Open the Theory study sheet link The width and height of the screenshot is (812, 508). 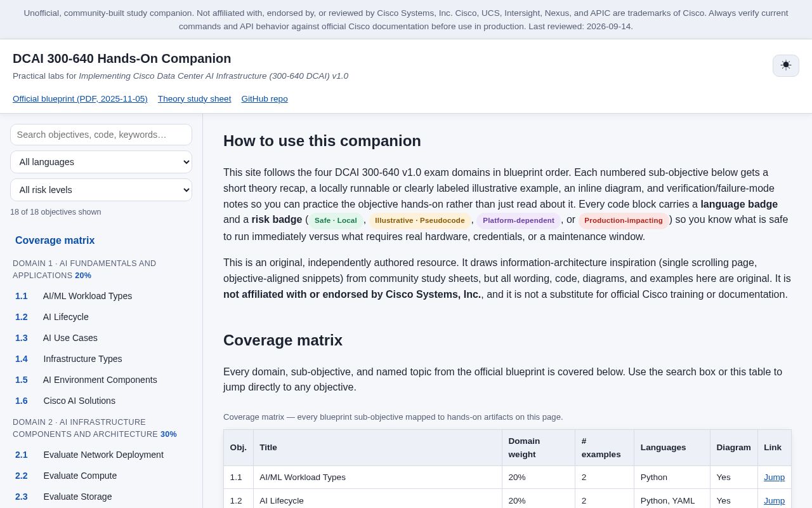pos(194,98)
